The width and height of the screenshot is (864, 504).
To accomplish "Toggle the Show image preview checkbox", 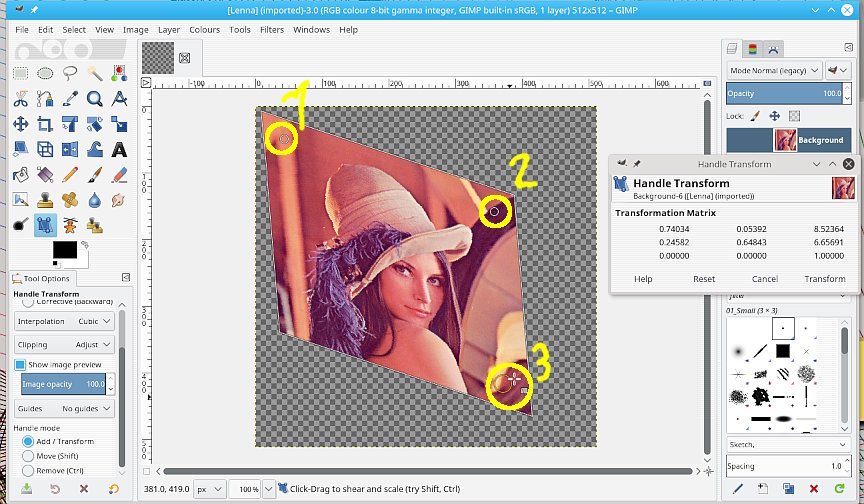I will (21, 365).
